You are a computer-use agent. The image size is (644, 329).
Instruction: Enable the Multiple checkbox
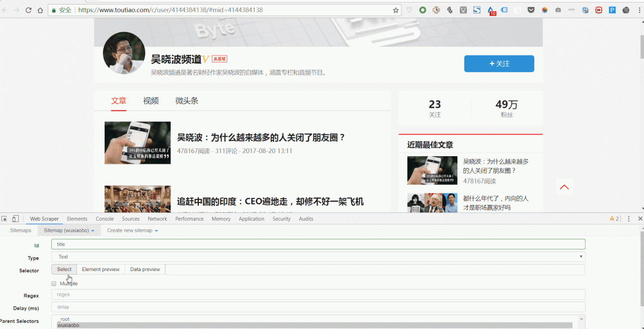tap(54, 284)
